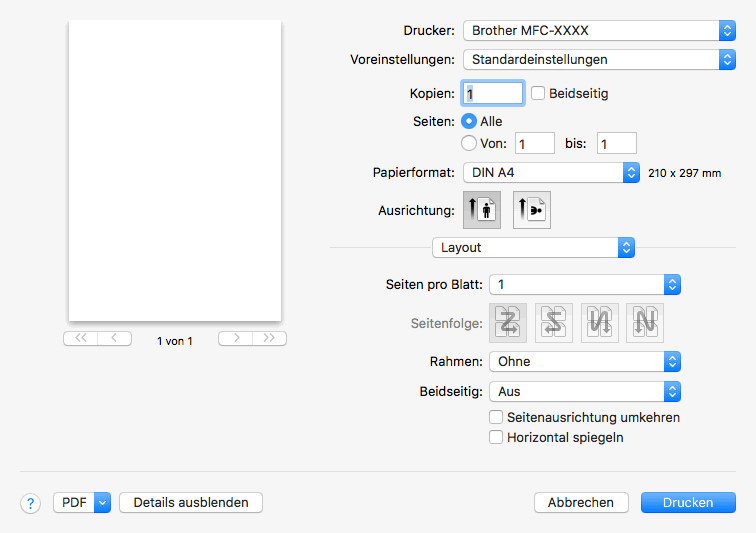Choose the N-shaped right-to-left page order icon

[x=645, y=323]
